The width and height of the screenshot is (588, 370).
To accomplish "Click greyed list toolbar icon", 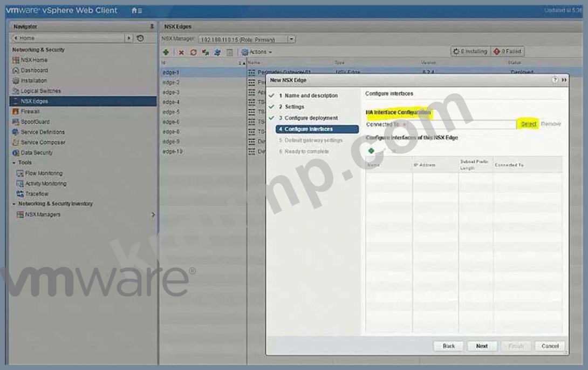I will tap(229, 52).
